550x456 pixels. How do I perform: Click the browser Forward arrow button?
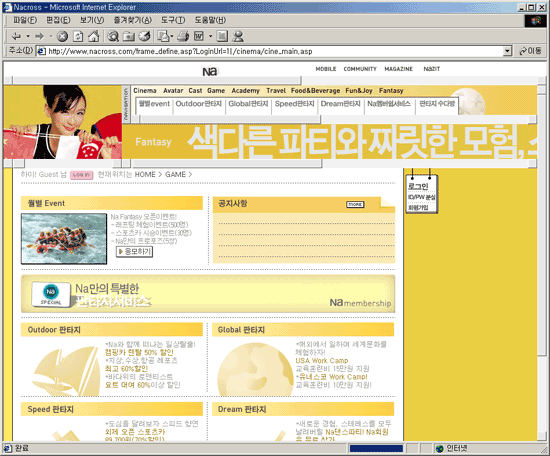coord(40,36)
